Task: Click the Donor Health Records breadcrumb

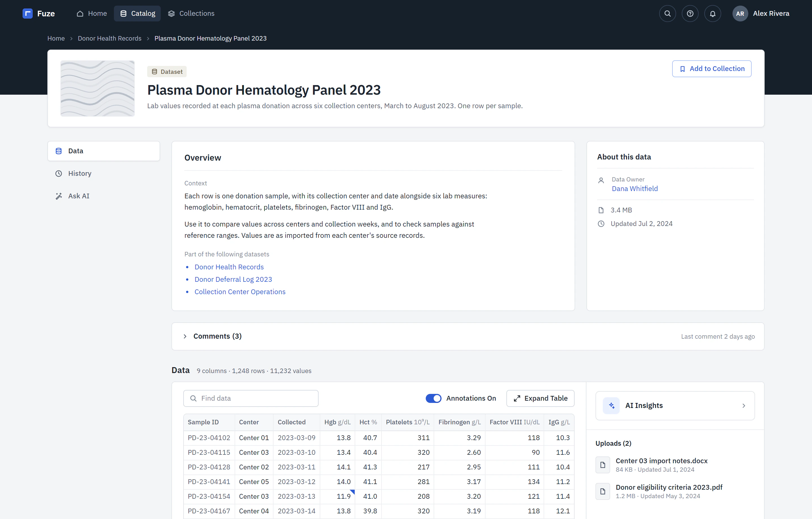Action: click(110, 38)
